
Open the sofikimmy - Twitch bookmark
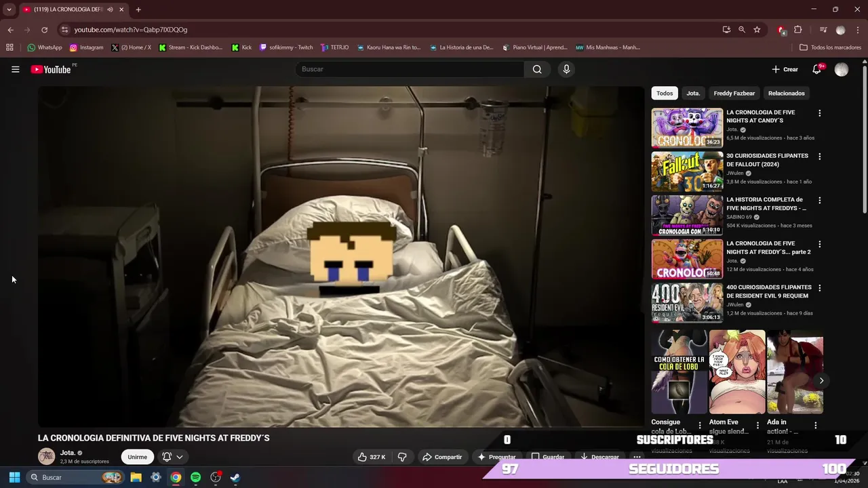[286, 47]
